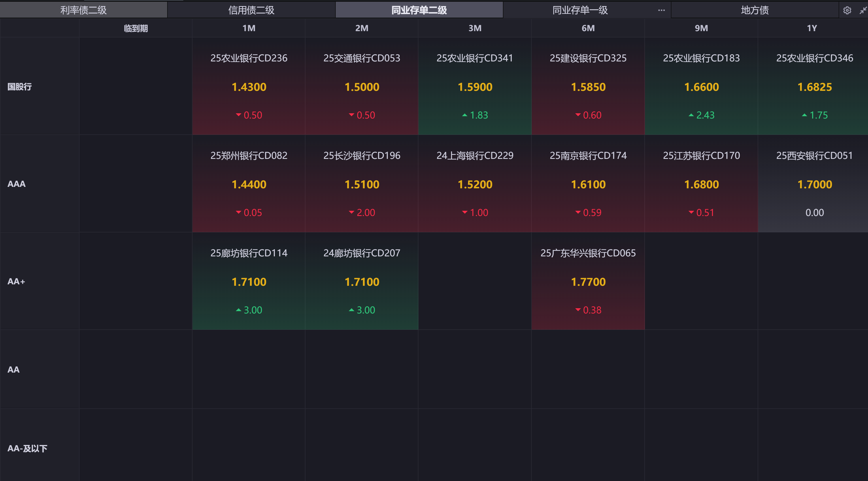The height and width of the screenshot is (481, 868).
Task: Open the three-dot menu on 同业存单一级 tab
Action: 661,10
